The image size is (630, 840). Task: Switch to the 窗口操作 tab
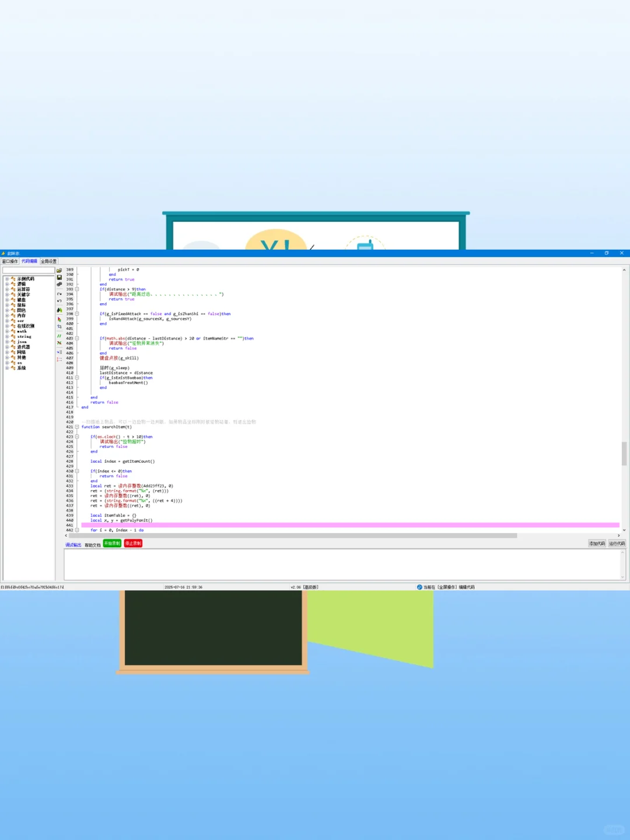(10, 261)
